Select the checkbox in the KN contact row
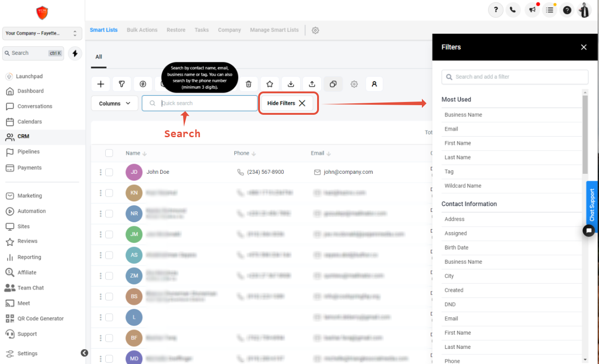The height and width of the screenshot is (364, 599). point(109,193)
